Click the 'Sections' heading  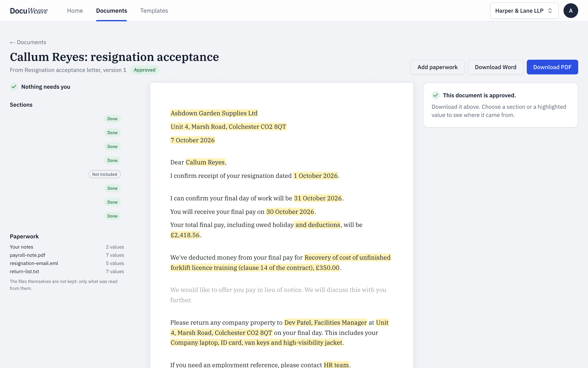(x=21, y=105)
